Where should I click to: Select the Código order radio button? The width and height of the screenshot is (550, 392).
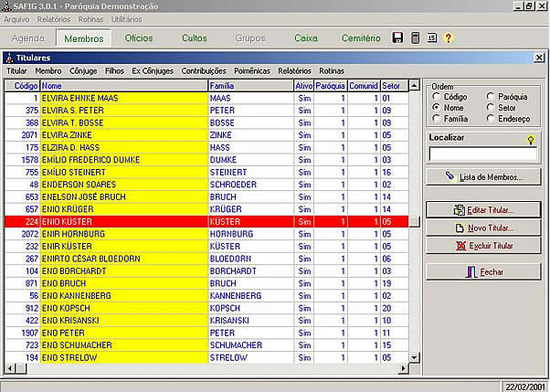point(436,97)
